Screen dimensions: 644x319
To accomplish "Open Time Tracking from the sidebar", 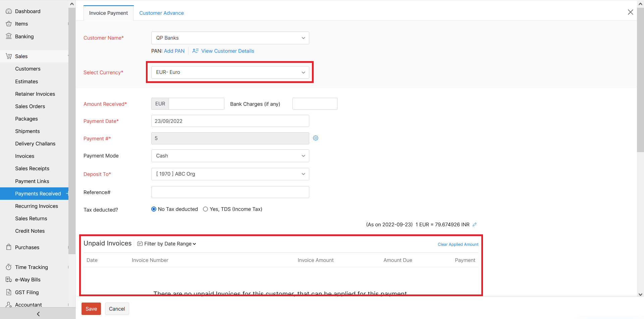I will point(8,267).
